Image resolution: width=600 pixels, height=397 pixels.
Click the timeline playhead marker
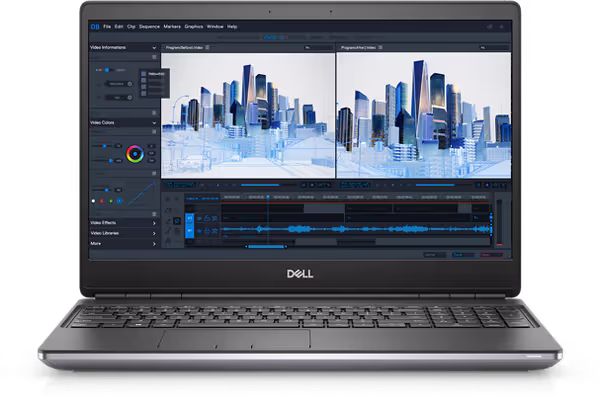[268, 197]
